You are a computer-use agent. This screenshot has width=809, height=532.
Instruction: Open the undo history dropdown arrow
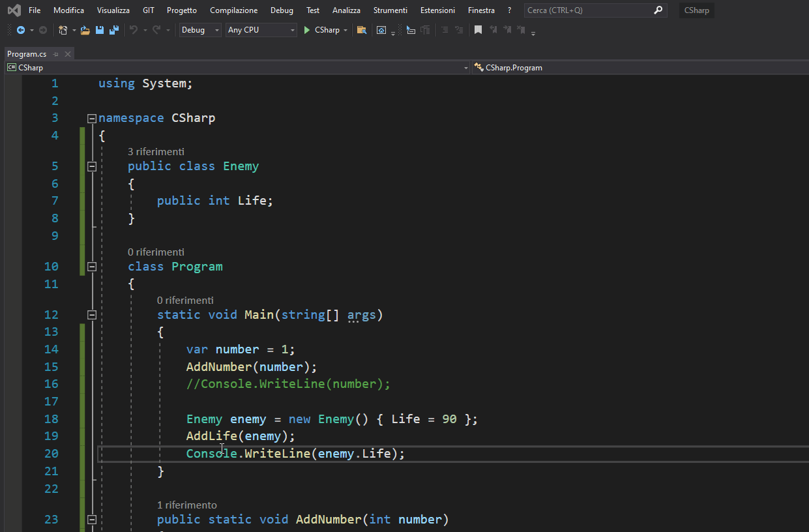(145, 30)
